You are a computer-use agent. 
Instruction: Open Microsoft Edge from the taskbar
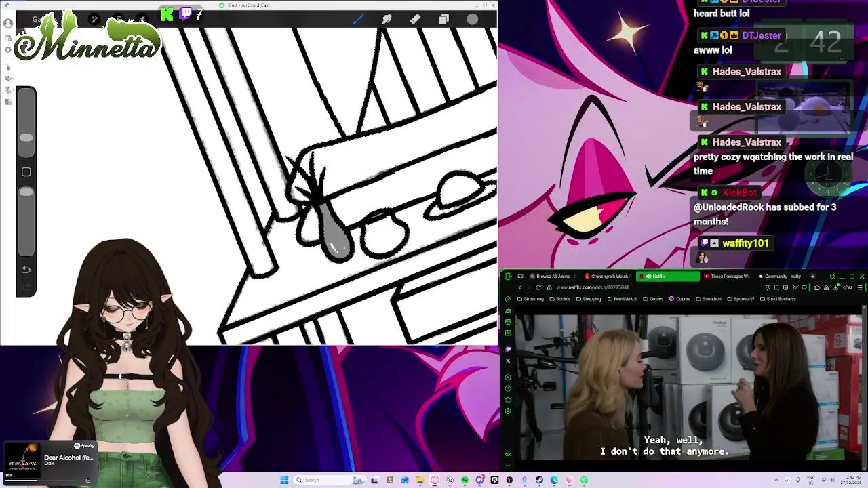coord(554,480)
